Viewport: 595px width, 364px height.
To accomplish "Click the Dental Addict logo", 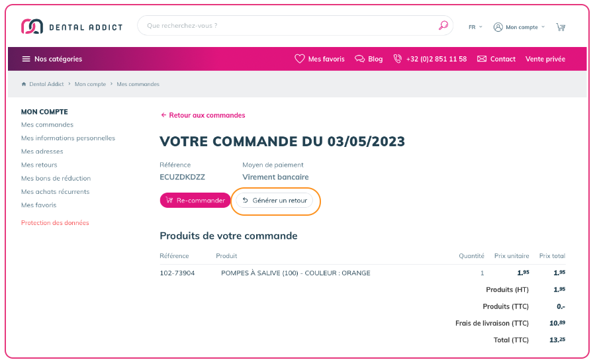I will tap(71, 26).
